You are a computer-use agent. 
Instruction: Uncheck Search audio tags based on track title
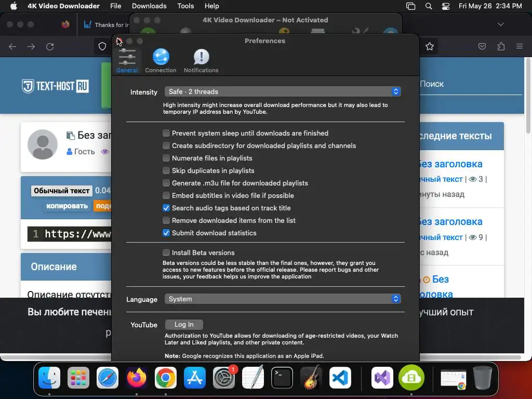coord(166,208)
